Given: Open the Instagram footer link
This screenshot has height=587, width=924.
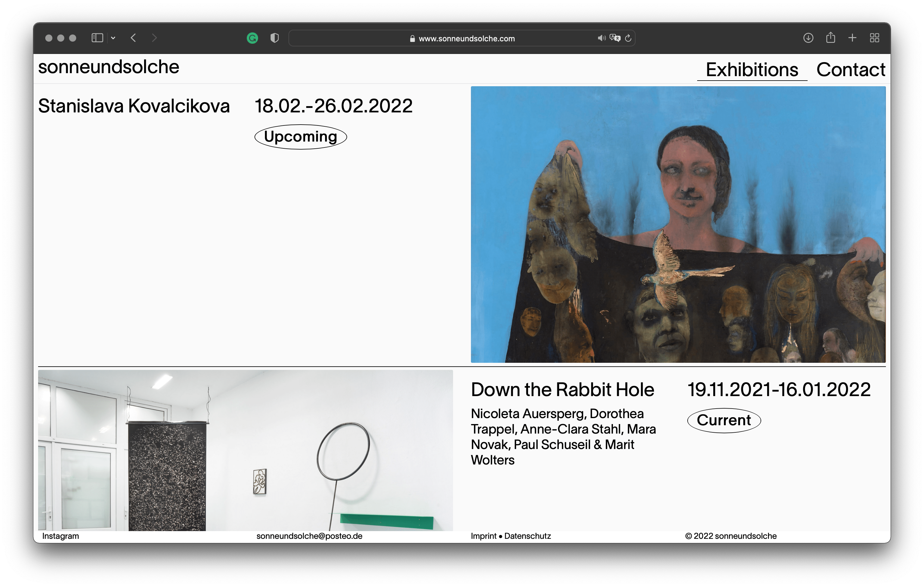Looking at the screenshot, I should [x=61, y=536].
